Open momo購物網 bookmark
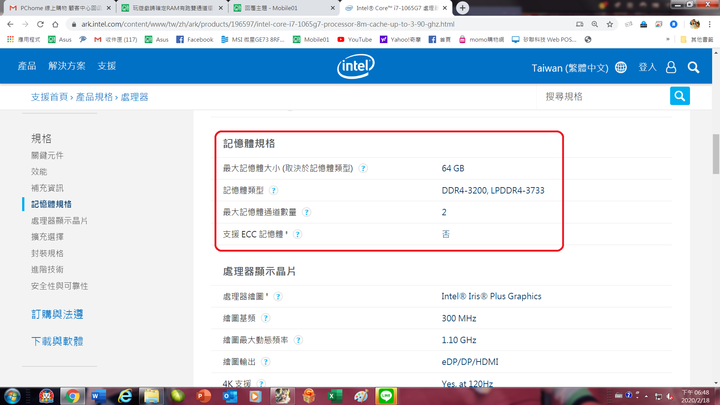720x405 pixels. (x=481, y=39)
